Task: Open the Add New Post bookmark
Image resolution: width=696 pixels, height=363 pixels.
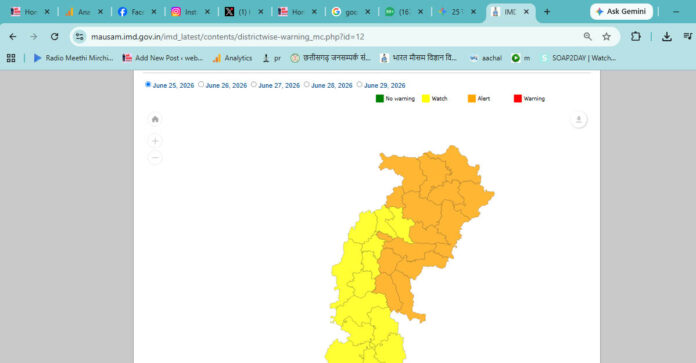Action: tap(163, 58)
